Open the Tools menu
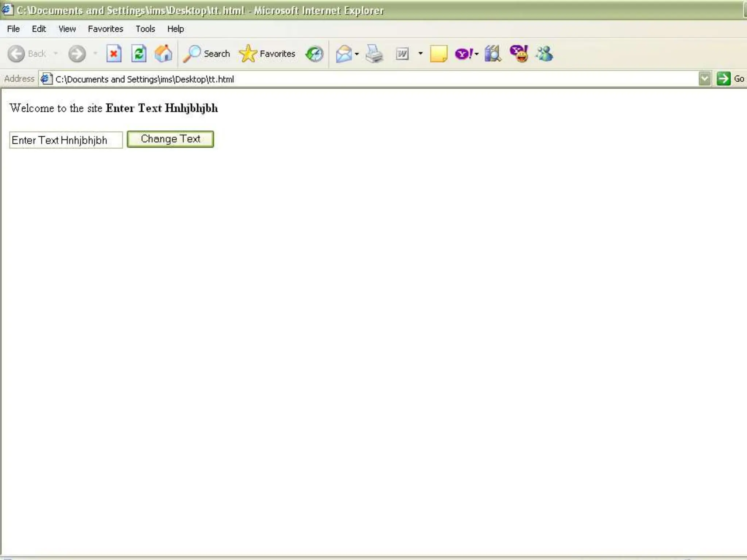The width and height of the screenshot is (747, 560). [x=145, y=29]
